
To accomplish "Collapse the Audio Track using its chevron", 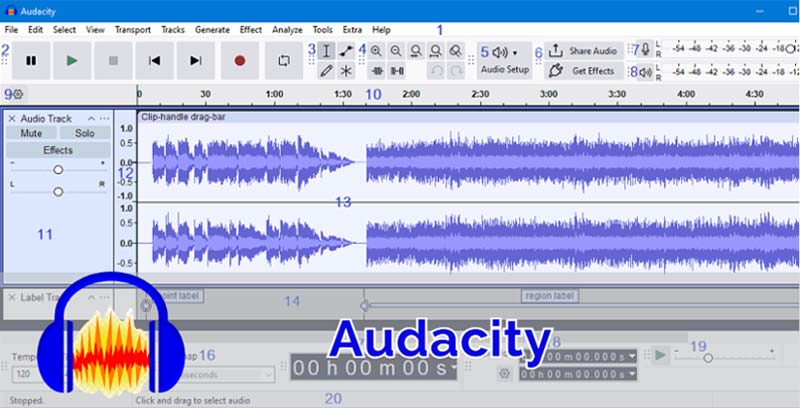I will 91,118.
